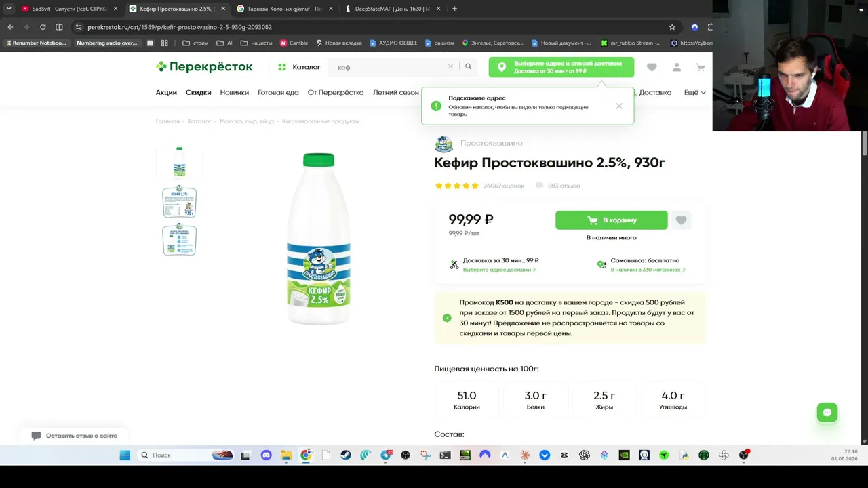868x488 pixels.
Task: Open the bookmarks apps grid icon
Action: coord(164,43)
